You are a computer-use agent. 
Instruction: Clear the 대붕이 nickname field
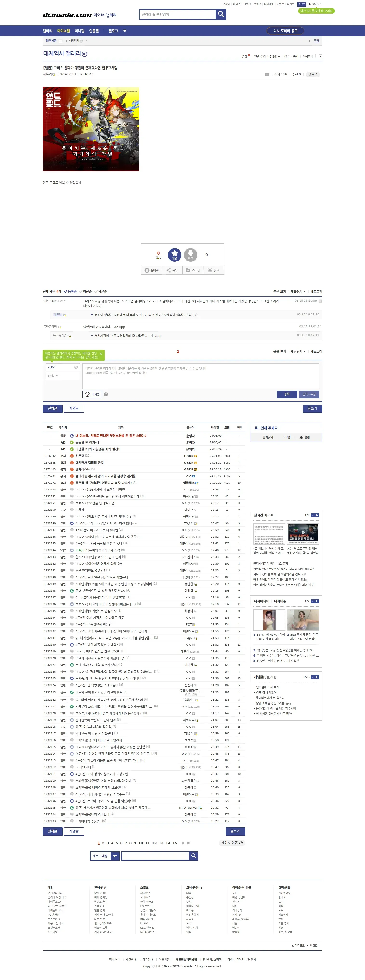pos(76,367)
